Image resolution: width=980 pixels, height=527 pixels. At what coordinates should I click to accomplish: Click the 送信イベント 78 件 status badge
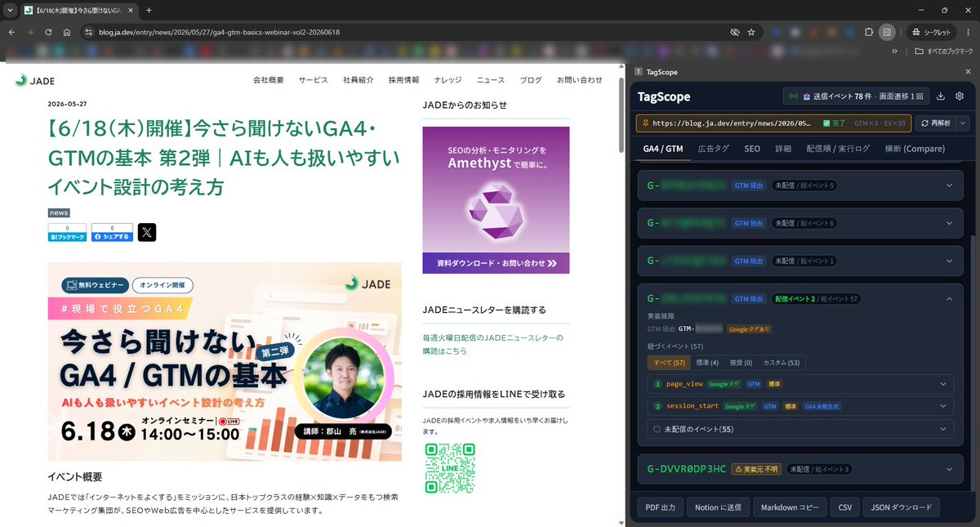click(x=855, y=96)
